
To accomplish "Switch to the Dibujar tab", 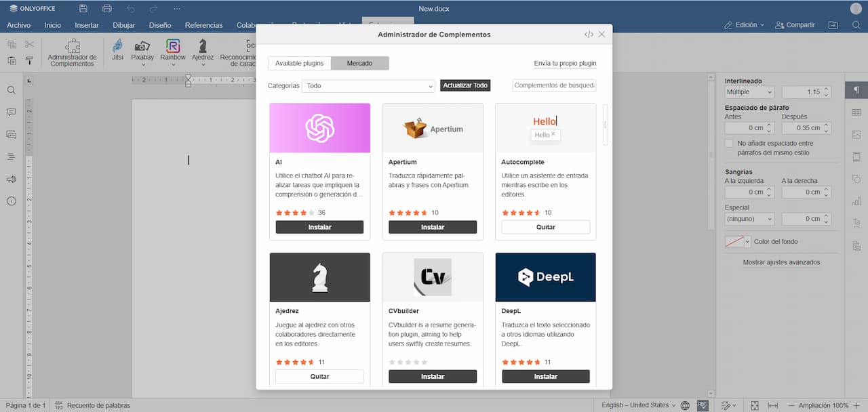I will tap(124, 25).
